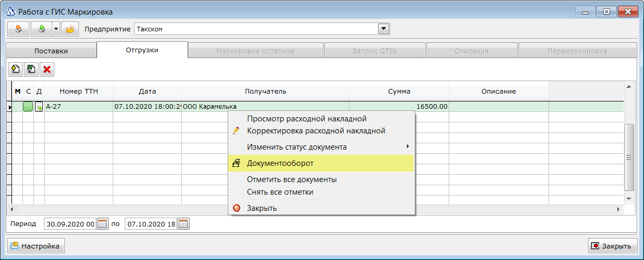Click the new document icon with plus
This screenshot has height=260, width=644.
(x=16, y=69)
